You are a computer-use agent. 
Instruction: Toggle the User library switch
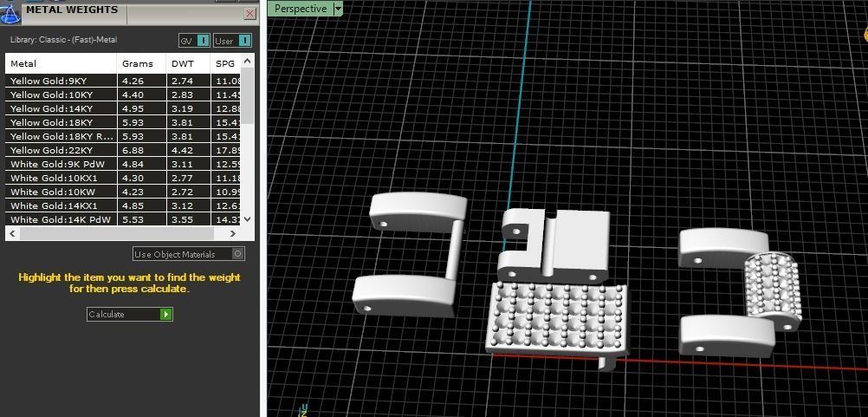pyautogui.click(x=232, y=41)
